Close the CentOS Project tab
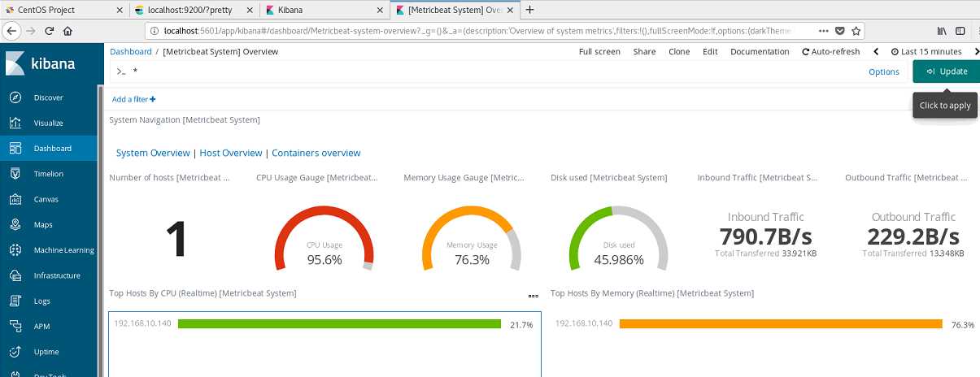 [120, 10]
